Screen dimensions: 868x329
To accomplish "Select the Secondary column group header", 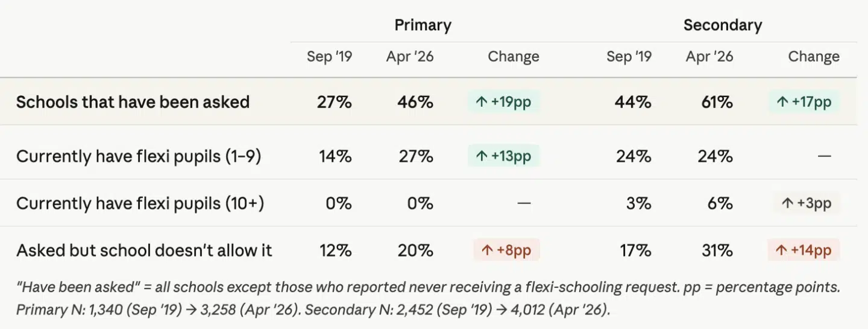I will coord(722,25).
